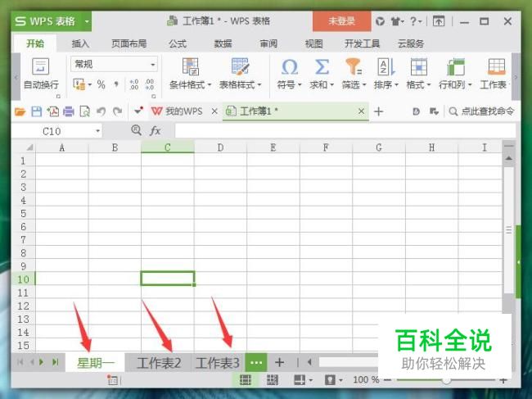532x399 pixels.
Task: Click the zoom magnifier beside fx
Action: 136,130
